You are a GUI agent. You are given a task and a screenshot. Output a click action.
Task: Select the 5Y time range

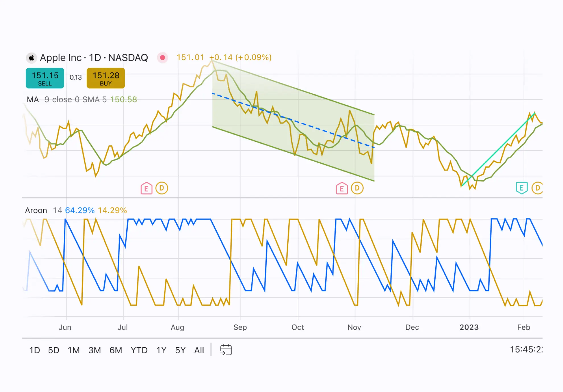pyautogui.click(x=180, y=350)
